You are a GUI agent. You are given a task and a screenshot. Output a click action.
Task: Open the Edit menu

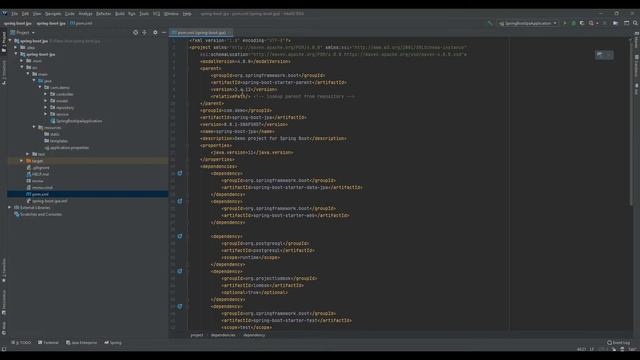(25, 13)
